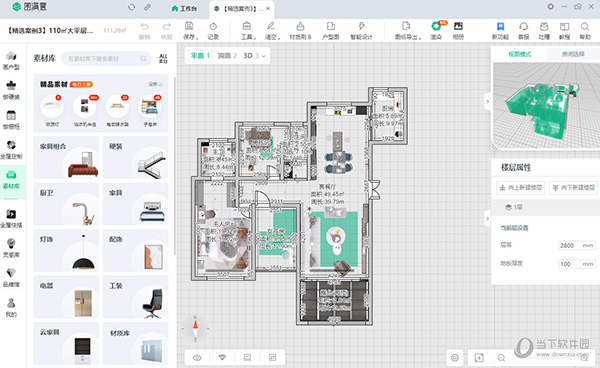
Task: Open the toolbox tools menu
Action: point(247,31)
